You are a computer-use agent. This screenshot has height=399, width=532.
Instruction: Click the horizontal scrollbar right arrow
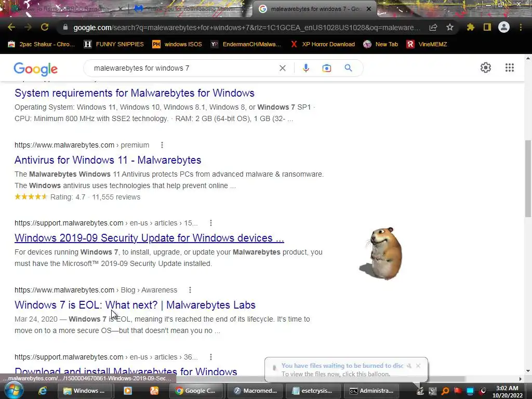click(x=521, y=379)
